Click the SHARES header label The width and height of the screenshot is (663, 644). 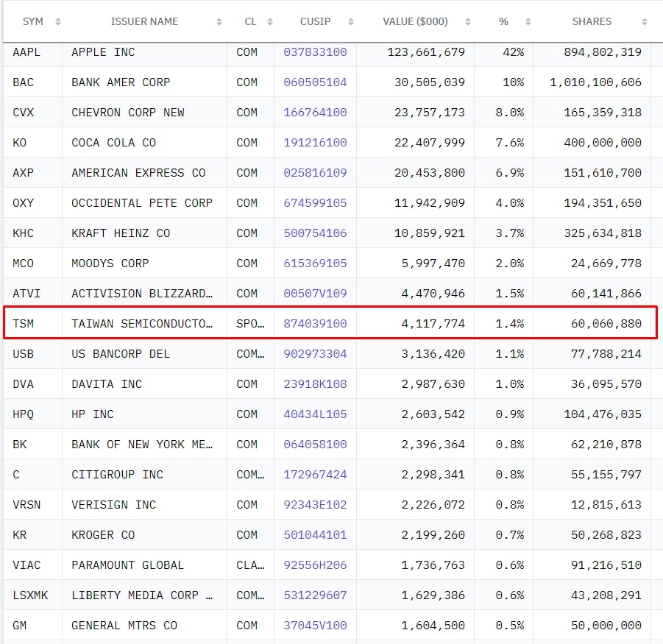coord(592,21)
